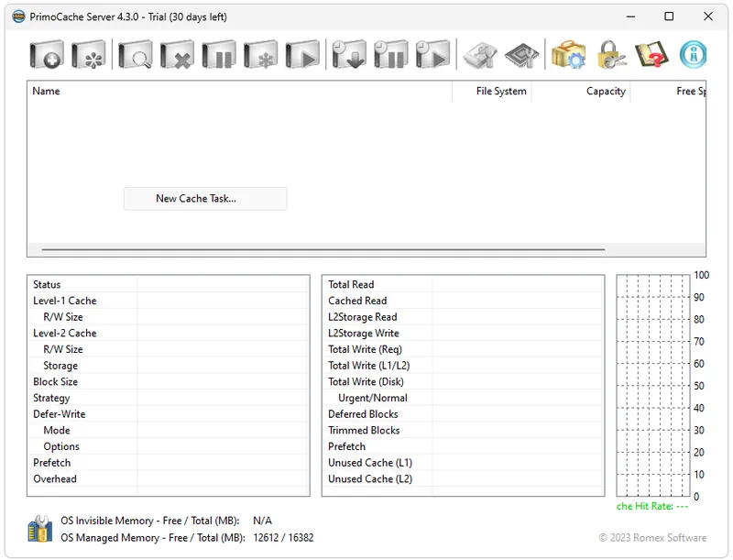733x560 pixels.
Task: Click the PrimoCache app icon in title bar
Action: coord(18,16)
